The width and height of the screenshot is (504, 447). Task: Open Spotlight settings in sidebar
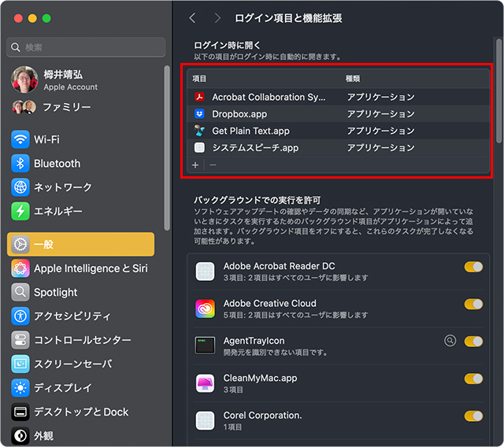click(80, 292)
